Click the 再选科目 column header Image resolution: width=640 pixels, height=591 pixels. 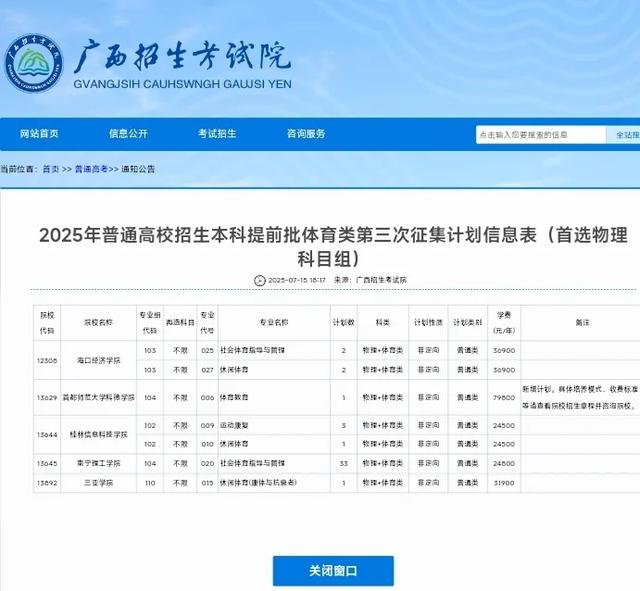(180, 322)
